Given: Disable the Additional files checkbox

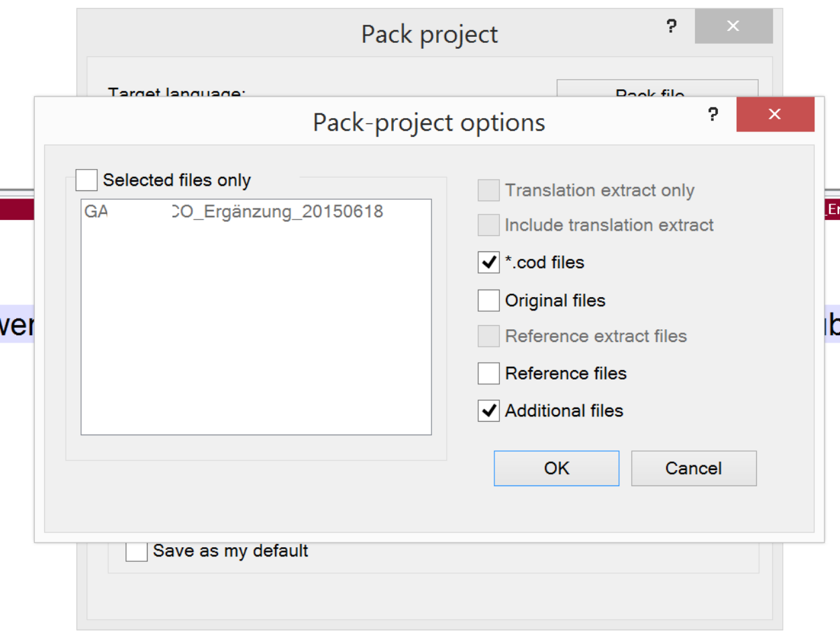Looking at the screenshot, I should 488,410.
